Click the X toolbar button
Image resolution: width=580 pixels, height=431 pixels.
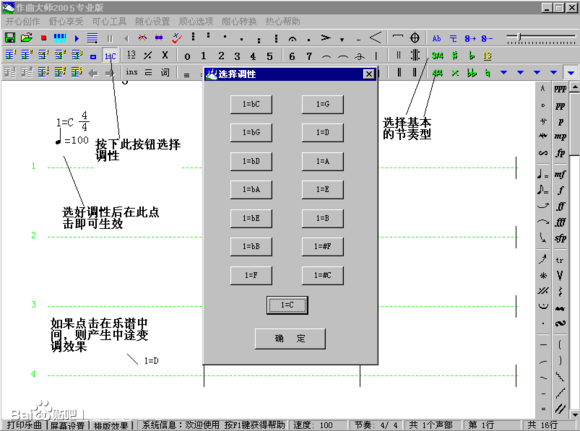tap(165, 55)
